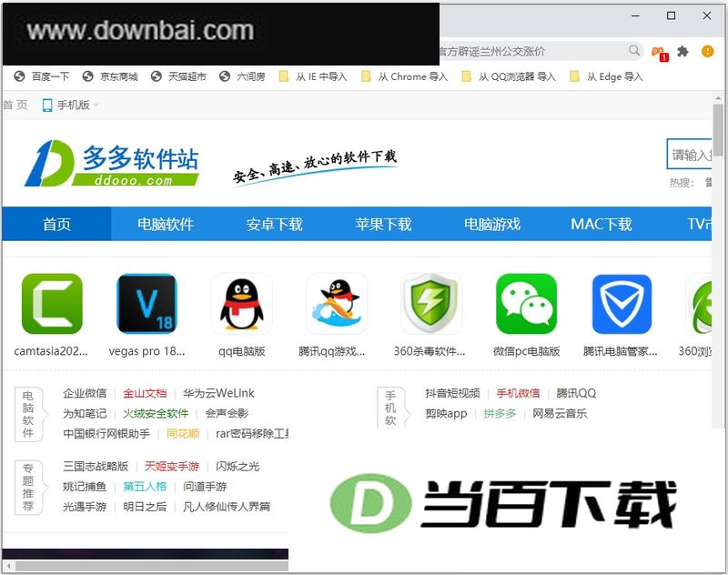Open the 同花顺 link
728x575 pixels.
click(183, 434)
